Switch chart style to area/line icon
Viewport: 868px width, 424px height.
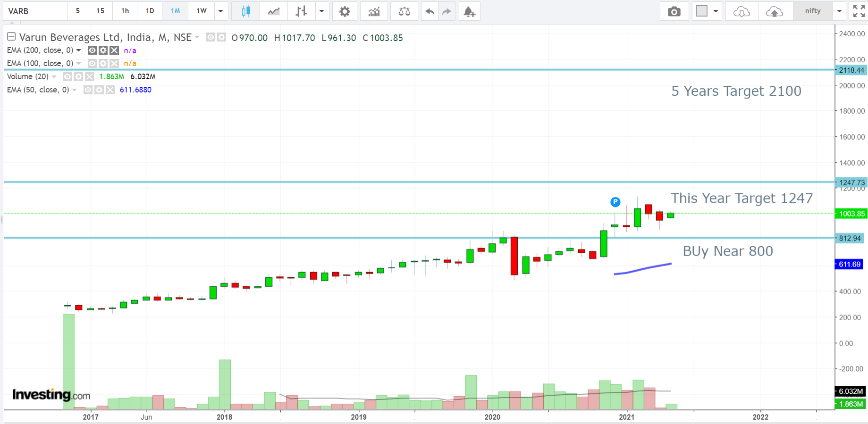click(273, 11)
